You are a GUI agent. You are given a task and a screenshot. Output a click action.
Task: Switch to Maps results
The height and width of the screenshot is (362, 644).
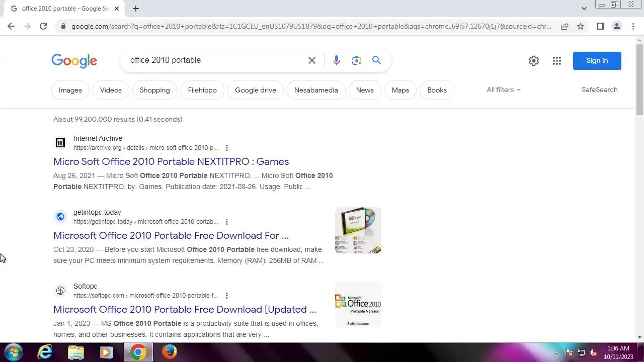[400, 90]
